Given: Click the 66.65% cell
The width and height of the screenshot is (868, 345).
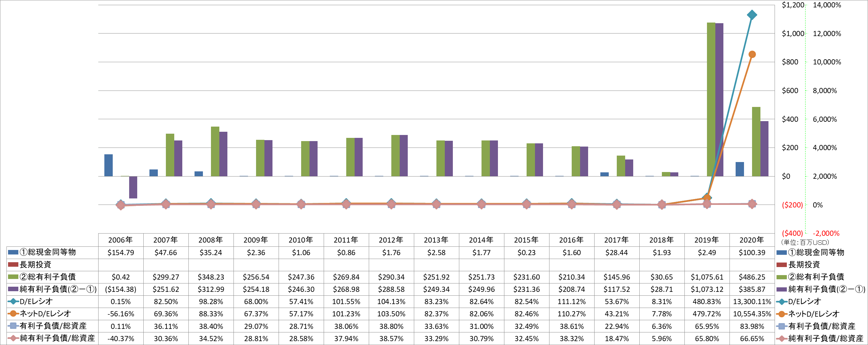Looking at the screenshot, I should tap(752, 338).
